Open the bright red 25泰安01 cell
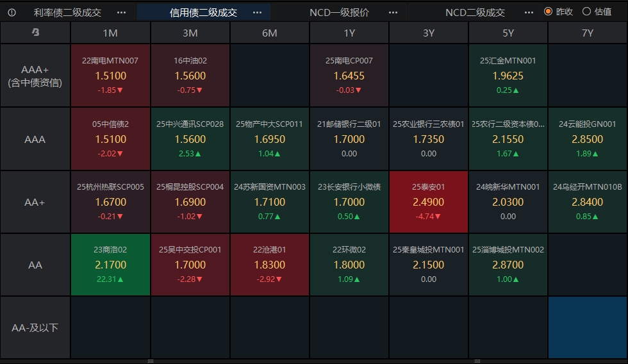628x364 pixels. click(429, 202)
